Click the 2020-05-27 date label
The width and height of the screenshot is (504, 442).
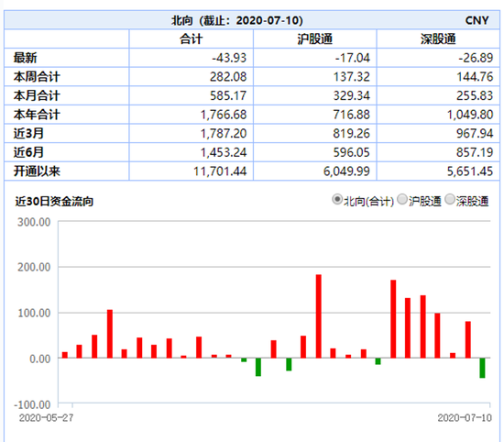coord(47,417)
